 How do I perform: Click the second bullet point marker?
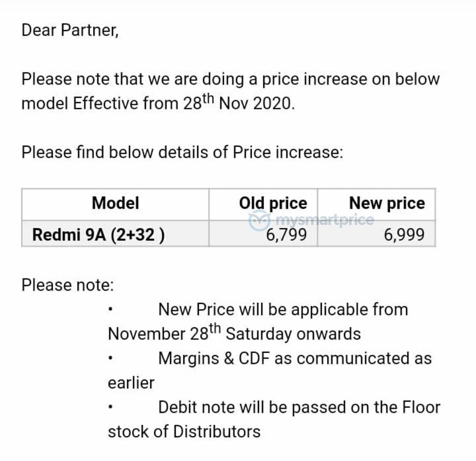(111, 358)
